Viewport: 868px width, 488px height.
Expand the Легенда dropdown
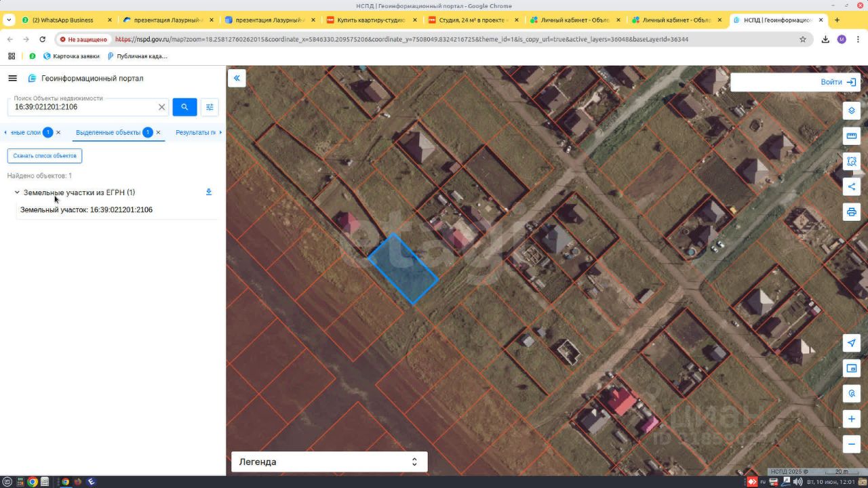click(x=330, y=462)
